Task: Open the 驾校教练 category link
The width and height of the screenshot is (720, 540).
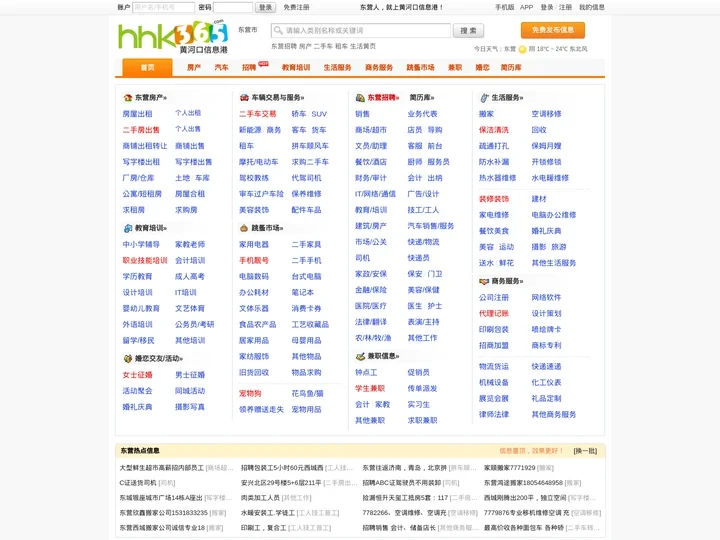Action: coord(254,178)
